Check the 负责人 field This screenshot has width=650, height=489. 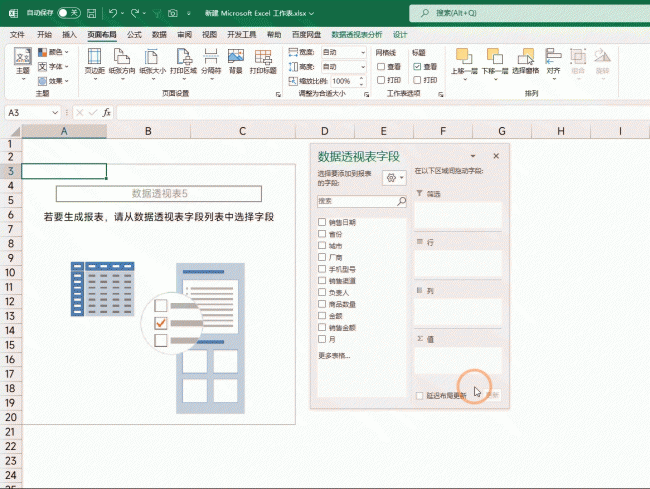pos(322,292)
